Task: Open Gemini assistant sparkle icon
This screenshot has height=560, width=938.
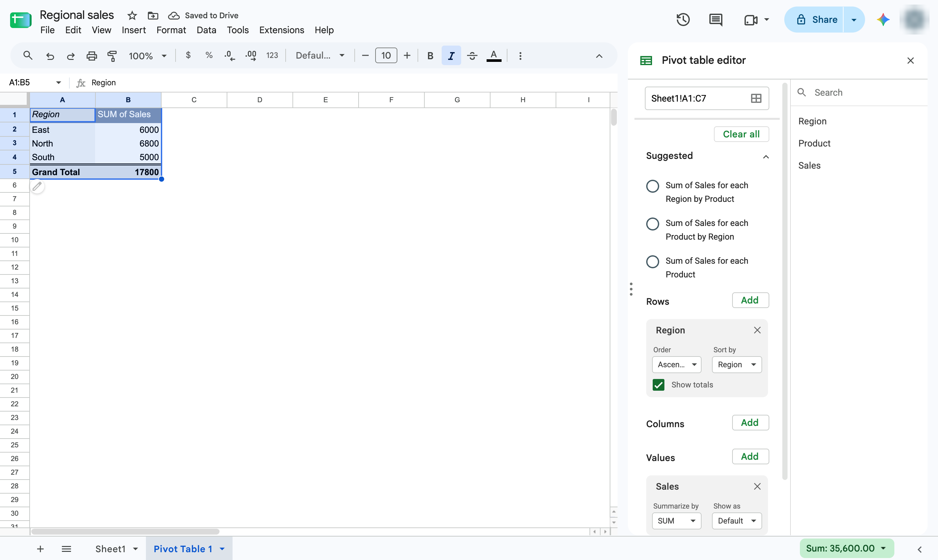Action: [883, 20]
